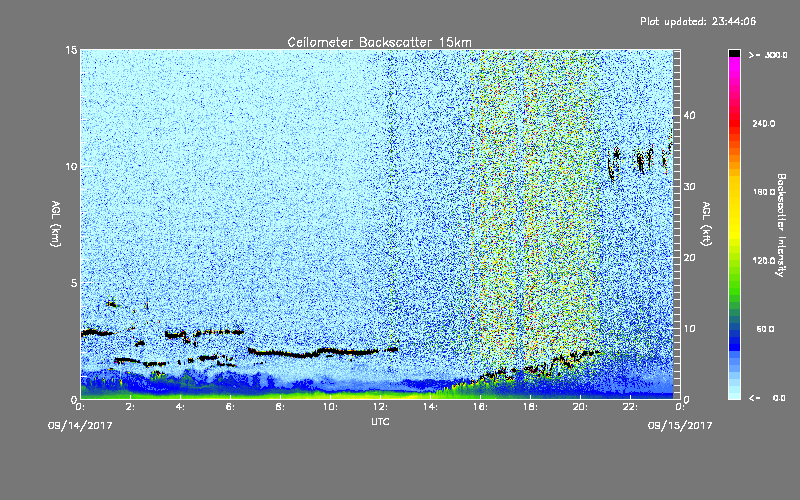Screen dimensions: 800x500
Task: Click the 60.0 colorbar value
Action: [x=766, y=330]
